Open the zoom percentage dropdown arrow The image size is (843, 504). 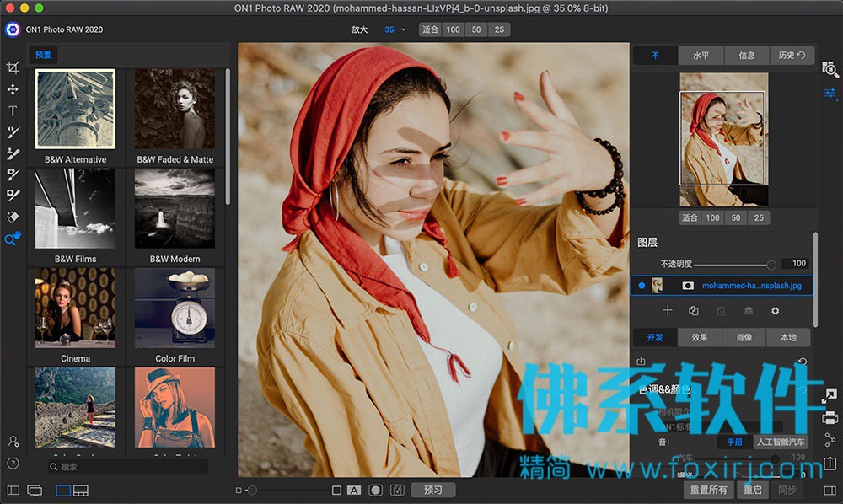403,29
